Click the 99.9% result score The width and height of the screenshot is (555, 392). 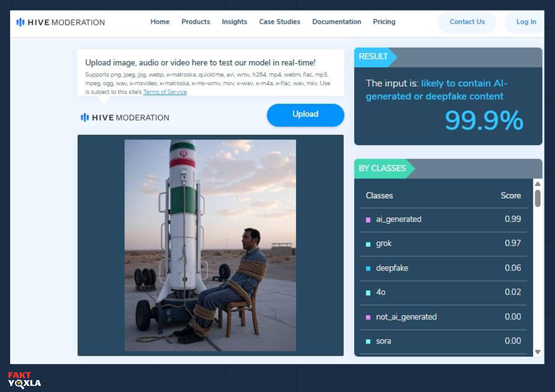[x=484, y=121]
